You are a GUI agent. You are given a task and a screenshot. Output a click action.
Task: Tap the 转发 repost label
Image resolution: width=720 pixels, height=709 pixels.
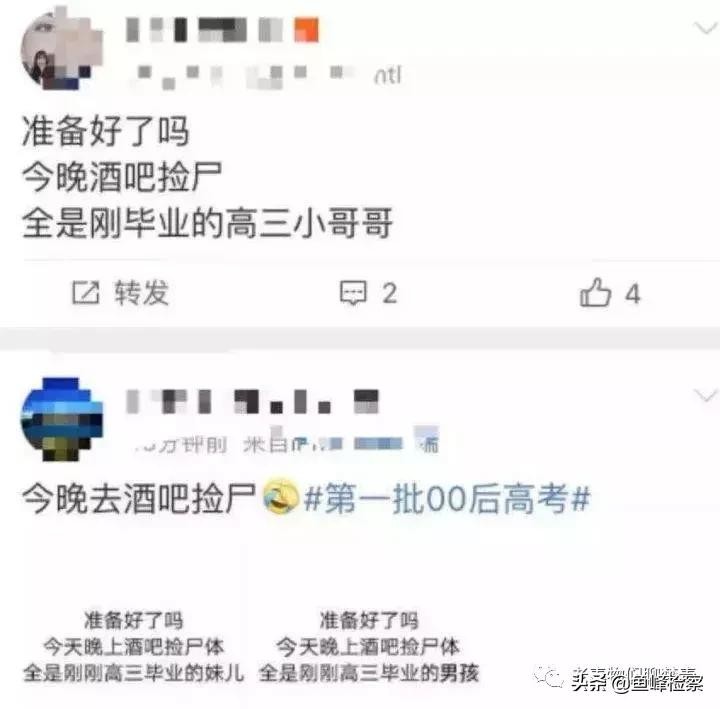[142, 293]
